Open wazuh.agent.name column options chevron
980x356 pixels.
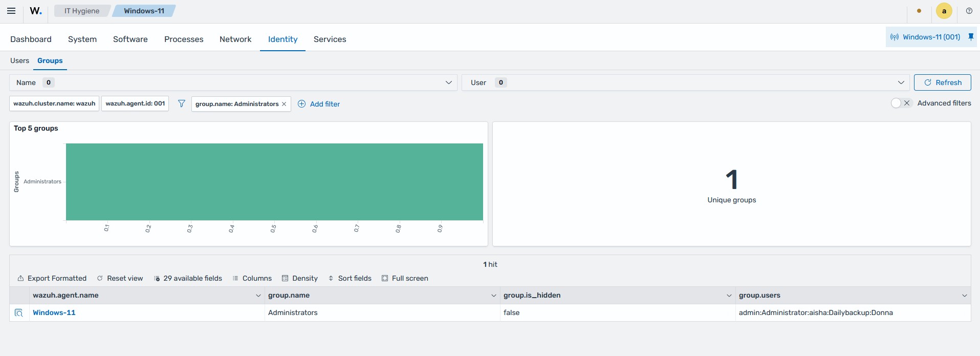coord(258,296)
